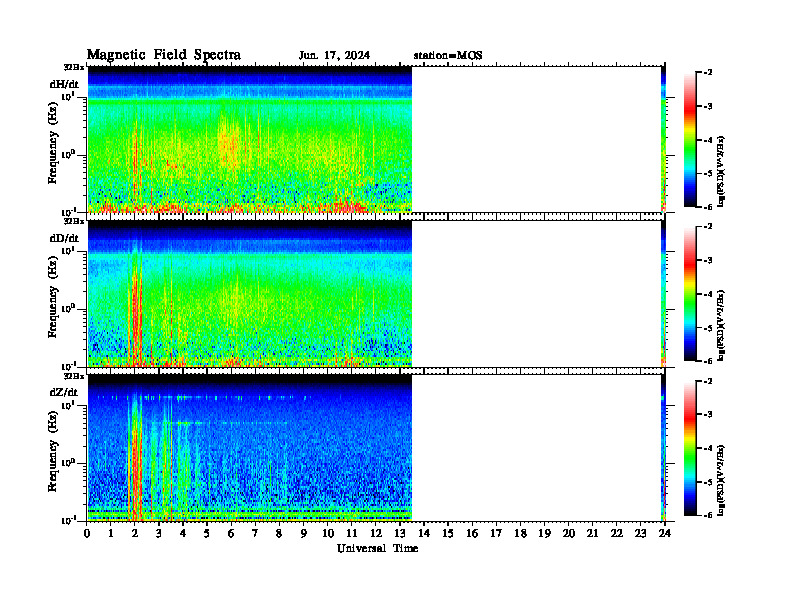Click the dH/dt spectrogram plot area
792x612 pixels.
(x=376, y=139)
